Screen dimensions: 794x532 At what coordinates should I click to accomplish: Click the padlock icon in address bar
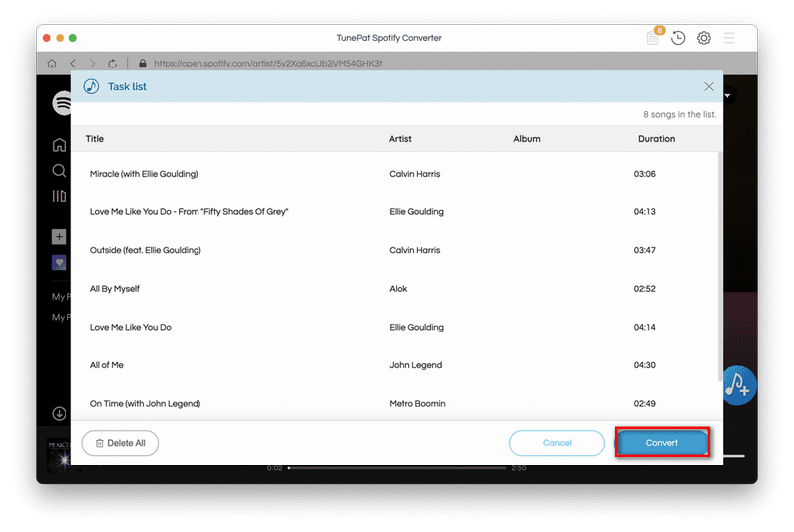[142, 64]
